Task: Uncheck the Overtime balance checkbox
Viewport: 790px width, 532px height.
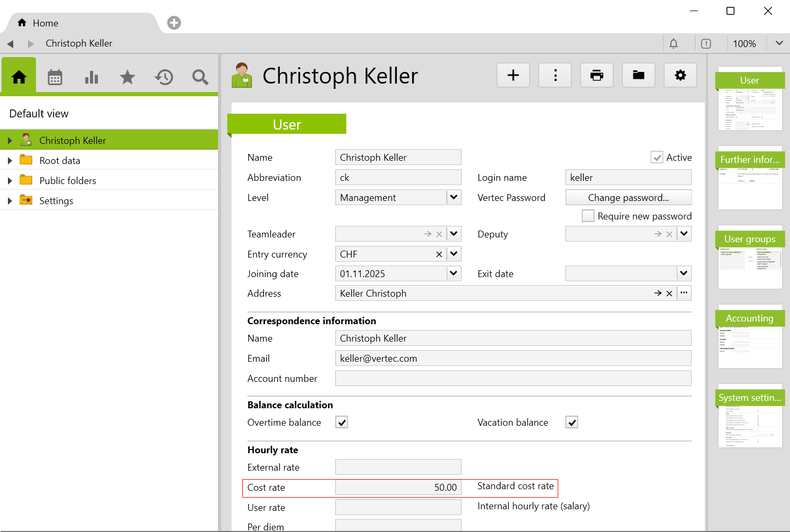Action: click(x=342, y=423)
